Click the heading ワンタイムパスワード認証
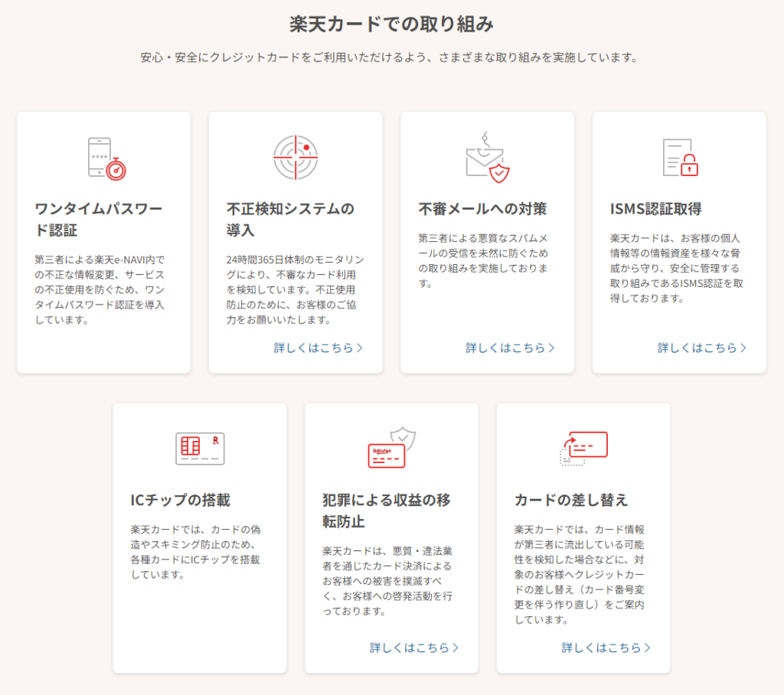The width and height of the screenshot is (784, 695). (x=99, y=219)
